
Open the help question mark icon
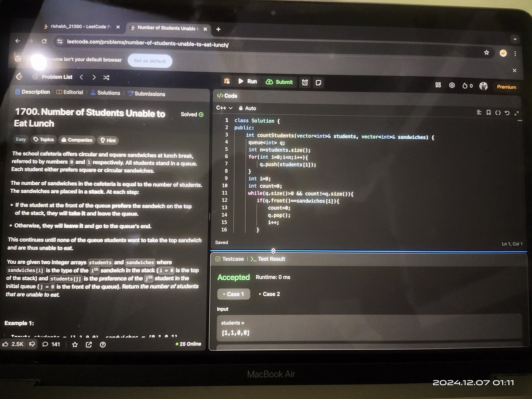102,344
